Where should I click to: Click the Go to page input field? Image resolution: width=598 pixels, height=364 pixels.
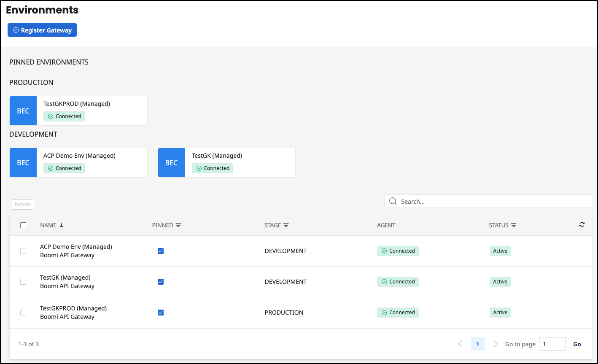(x=552, y=344)
